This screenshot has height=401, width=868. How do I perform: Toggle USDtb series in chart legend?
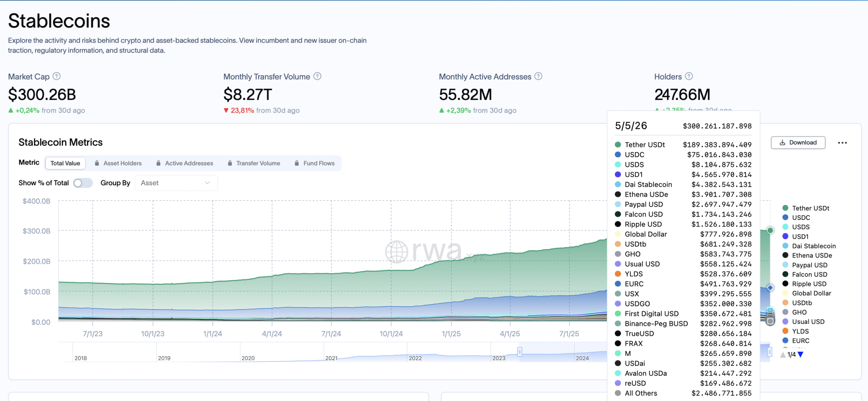797,303
